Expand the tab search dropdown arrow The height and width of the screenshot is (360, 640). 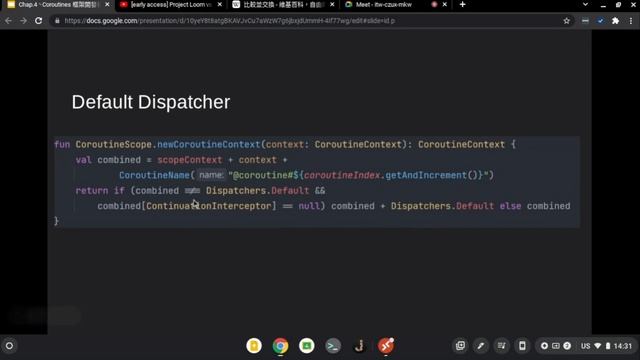tap(585, 4)
